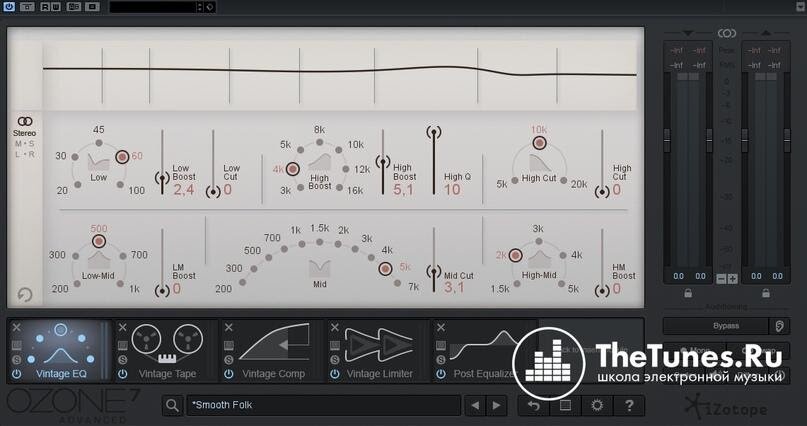Viewport: 807px width, 426px height.
Task: Select 700 on the Low-Mid dial
Action: tap(123, 256)
